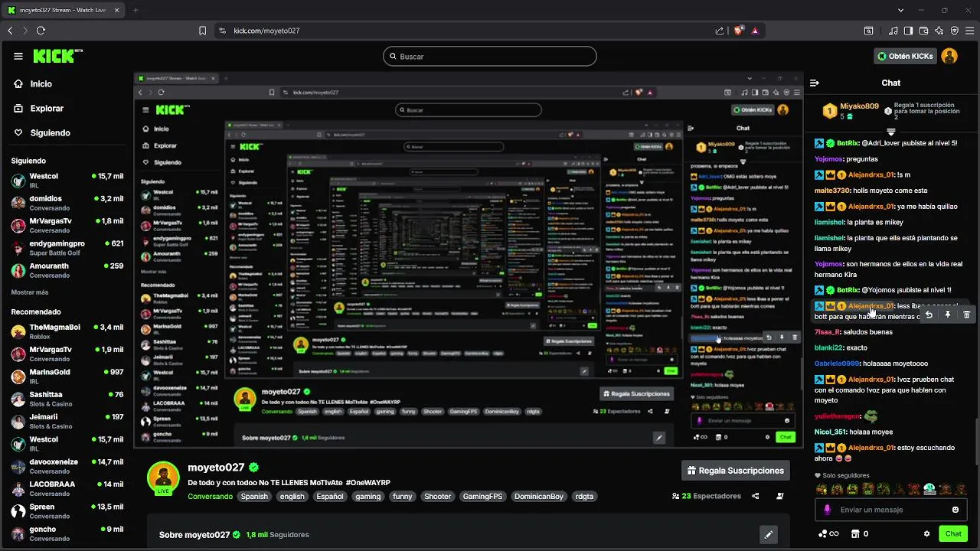Open Sashittaa recommended channel
The height and width of the screenshot is (551, 980).
point(67,399)
